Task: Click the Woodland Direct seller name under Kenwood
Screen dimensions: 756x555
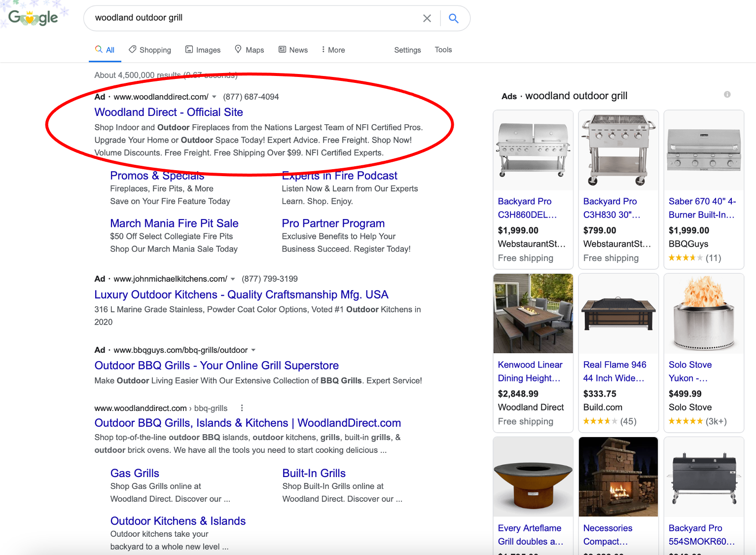Action: (x=531, y=407)
